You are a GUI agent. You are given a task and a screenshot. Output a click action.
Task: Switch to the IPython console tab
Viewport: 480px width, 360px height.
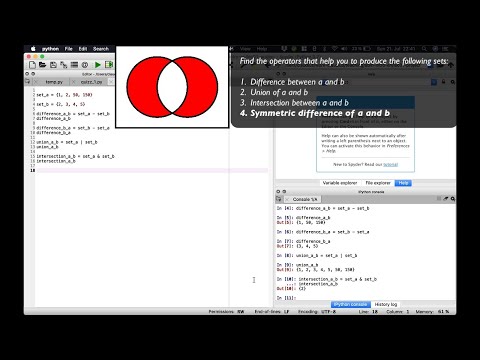[x=350, y=304]
